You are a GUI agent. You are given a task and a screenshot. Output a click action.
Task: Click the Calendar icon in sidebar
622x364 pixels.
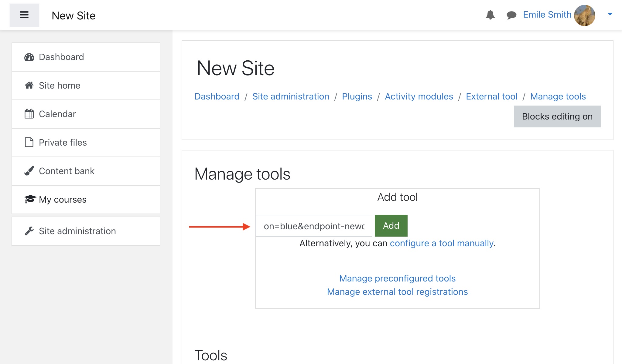29,114
